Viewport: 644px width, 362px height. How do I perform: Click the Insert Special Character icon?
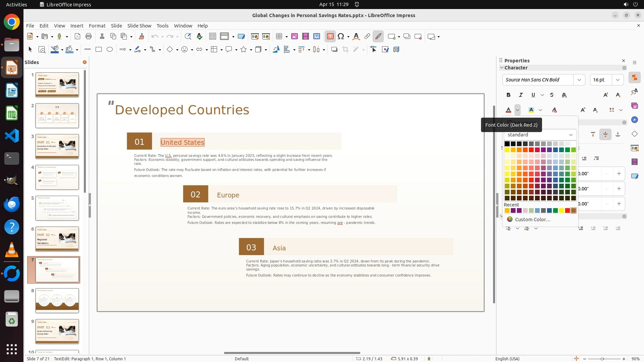coord(341,37)
